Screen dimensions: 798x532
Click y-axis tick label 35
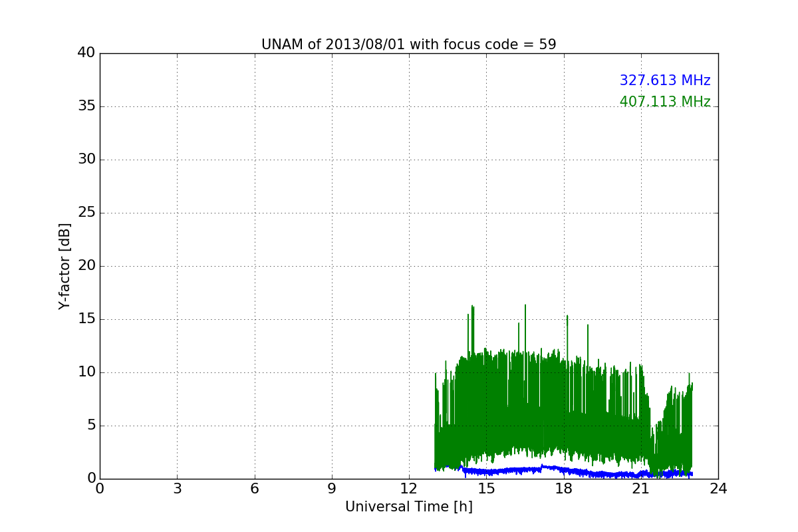[x=86, y=106]
